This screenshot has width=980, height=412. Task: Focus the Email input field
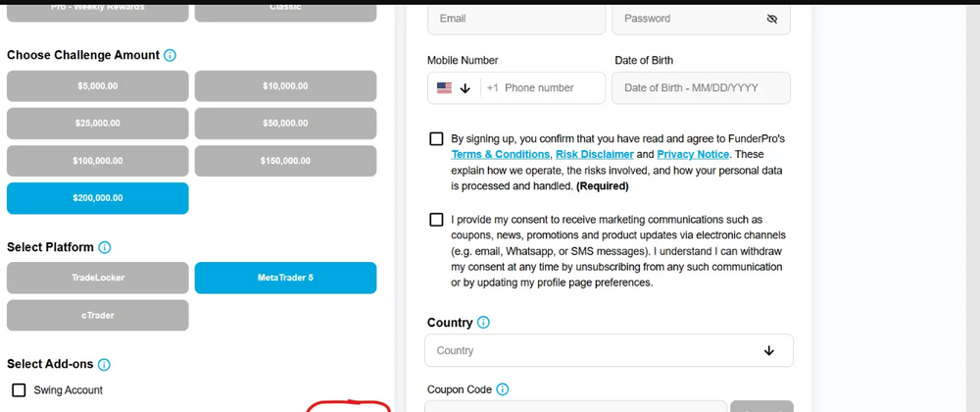coord(515,19)
